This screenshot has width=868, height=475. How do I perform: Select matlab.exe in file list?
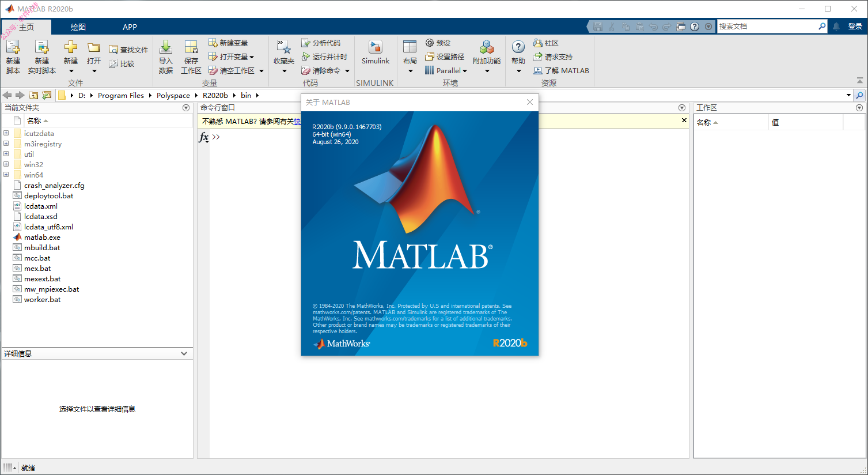[42, 237]
